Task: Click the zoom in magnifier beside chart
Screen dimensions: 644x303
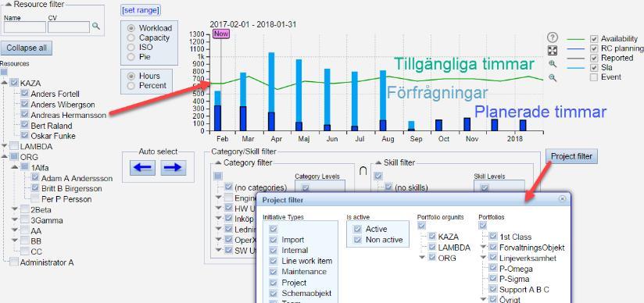Action: click(x=553, y=64)
